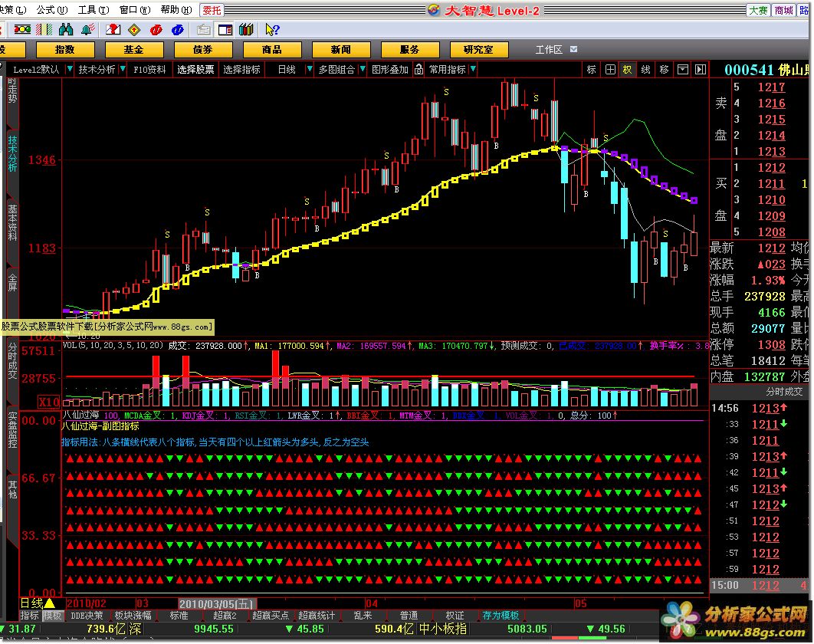
Task: Click the 线 drawing tool button
Action: click(646, 69)
